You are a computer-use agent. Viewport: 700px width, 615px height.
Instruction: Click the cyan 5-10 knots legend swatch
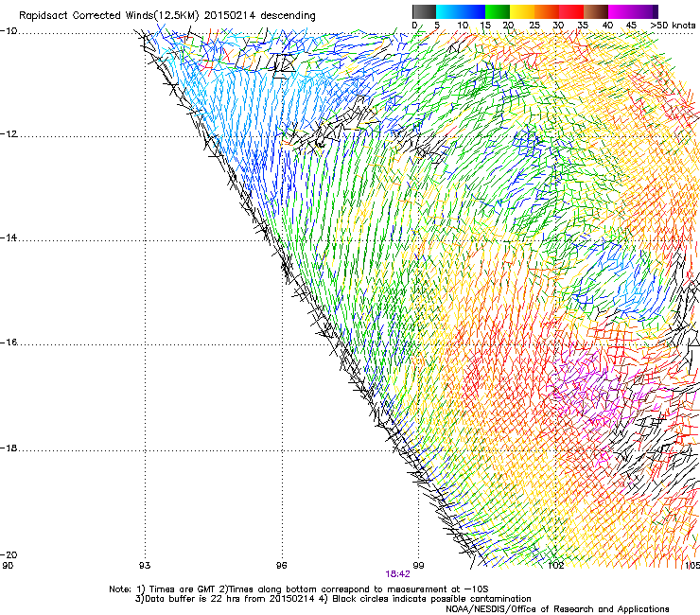(448, 11)
